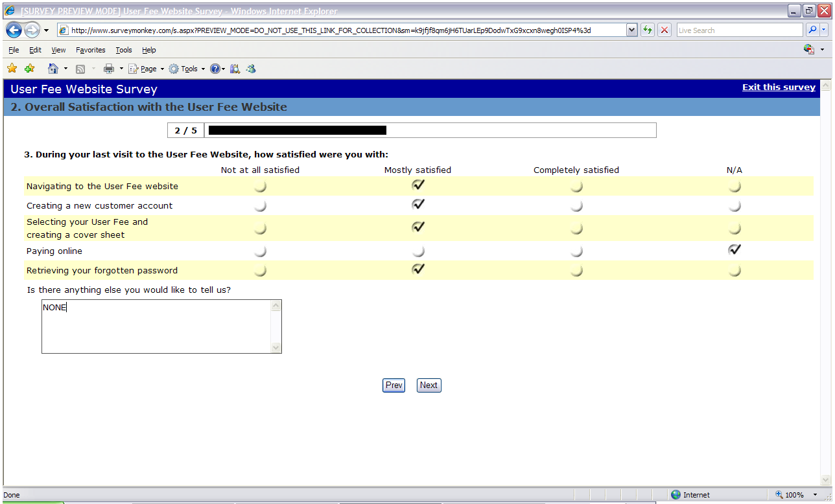Select Completely satisfied for Retrieving forgotten password
Image resolution: width=835 pixels, height=504 pixels.
tap(576, 271)
